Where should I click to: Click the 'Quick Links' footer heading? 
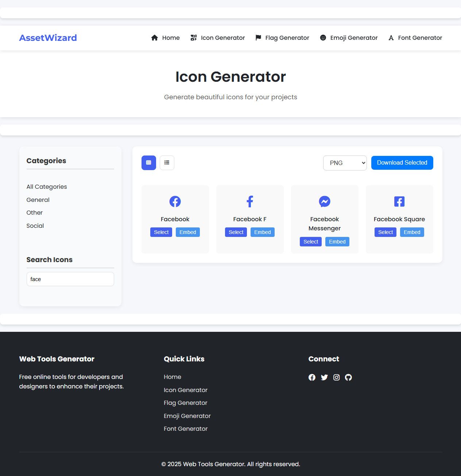[x=184, y=359]
